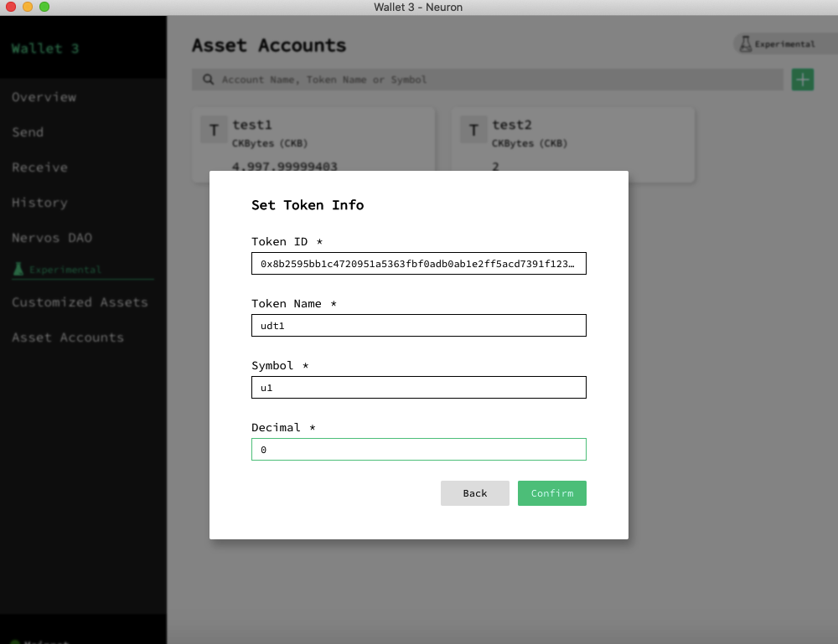This screenshot has height=644, width=838.
Task: Open Customized Assets in sidebar
Action: 80,302
